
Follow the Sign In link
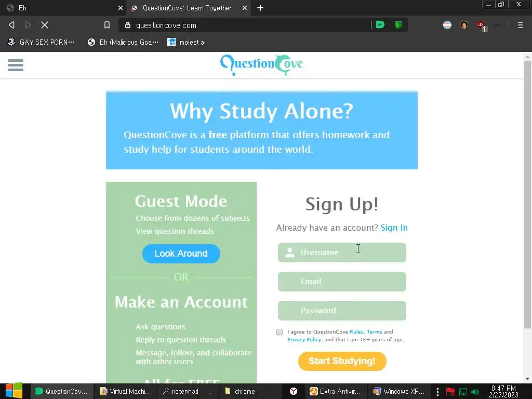point(394,228)
